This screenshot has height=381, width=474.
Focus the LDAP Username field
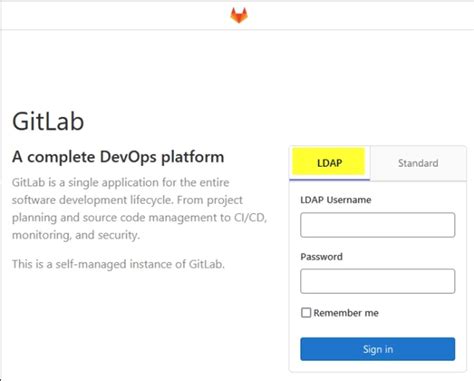pos(377,225)
